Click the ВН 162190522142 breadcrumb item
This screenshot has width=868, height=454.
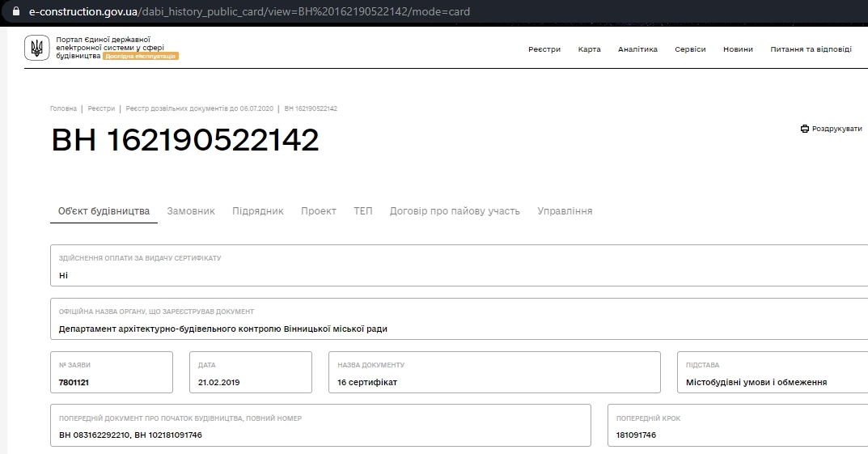311,108
